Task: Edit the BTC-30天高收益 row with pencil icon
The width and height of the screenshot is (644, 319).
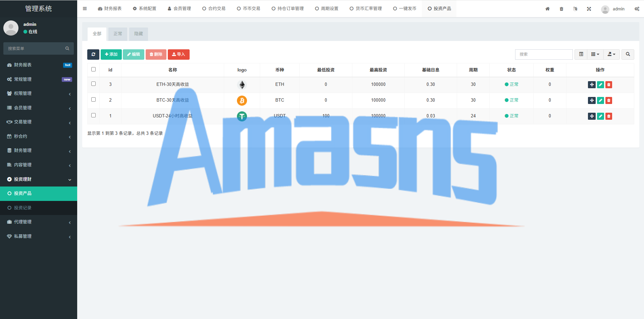Action: [600, 100]
